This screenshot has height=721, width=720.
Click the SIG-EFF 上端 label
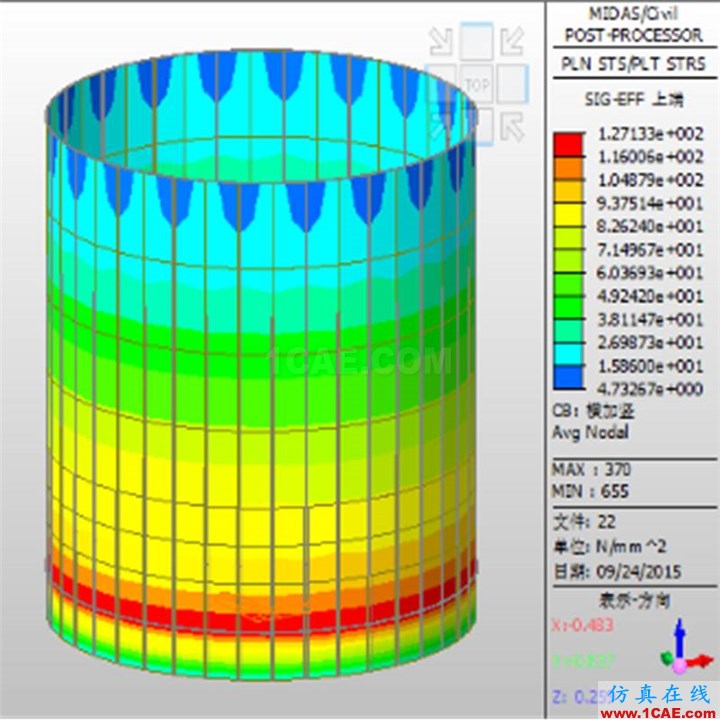pos(634,99)
